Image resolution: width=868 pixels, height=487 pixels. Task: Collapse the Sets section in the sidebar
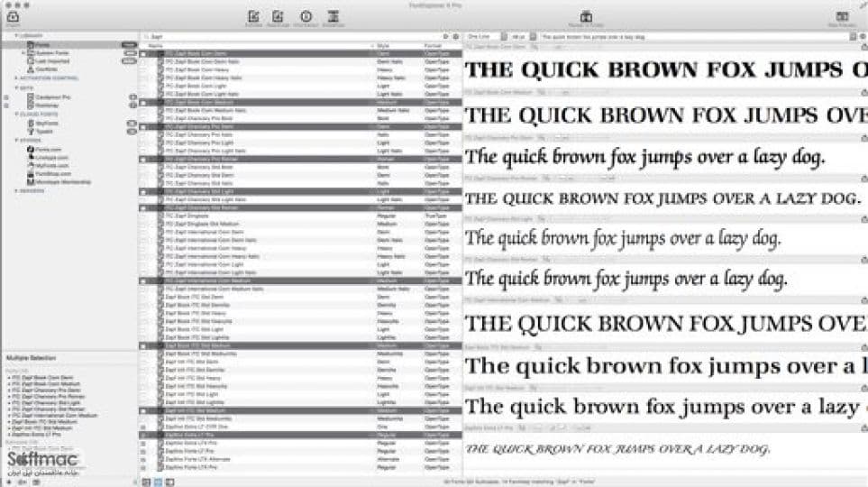(16, 87)
